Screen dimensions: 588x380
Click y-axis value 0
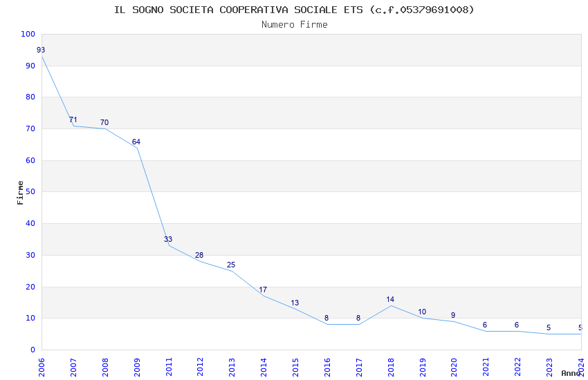point(33,350)
